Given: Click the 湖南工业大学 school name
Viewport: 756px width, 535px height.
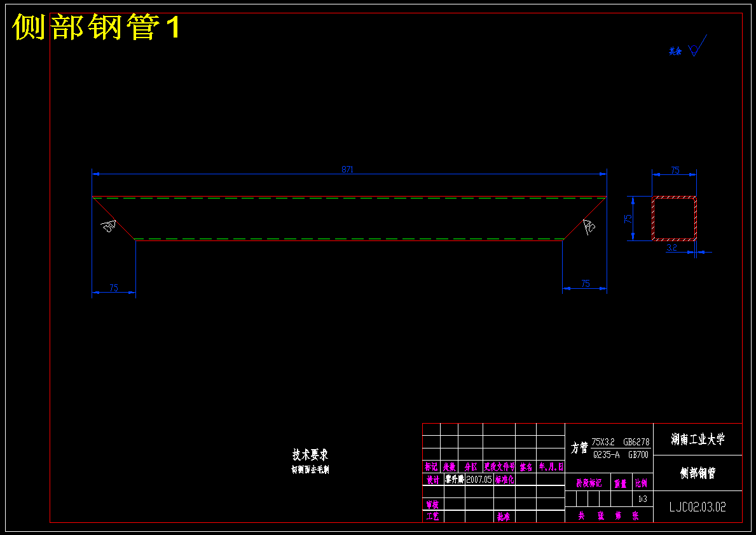Looking at the screenshot, I should coord(698,439).
